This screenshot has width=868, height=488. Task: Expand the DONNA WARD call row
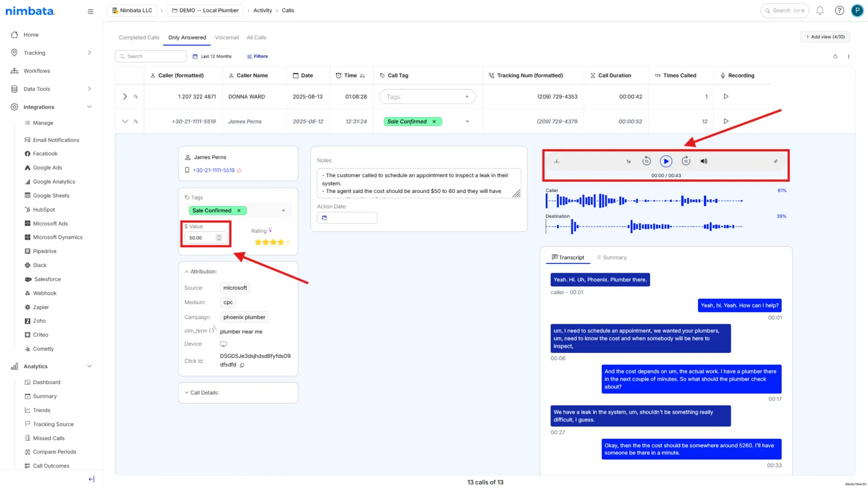click(x=125, y=97)
